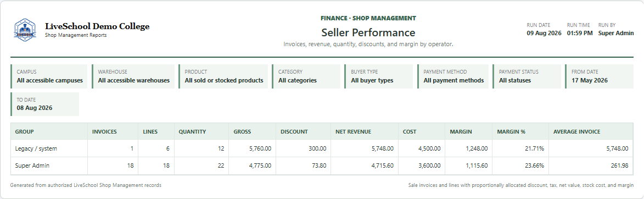Image resolution: width=644 pixels, height=199 pixels.
Task: Click the All buyer types filter value
Action: (x=372, y=81)
